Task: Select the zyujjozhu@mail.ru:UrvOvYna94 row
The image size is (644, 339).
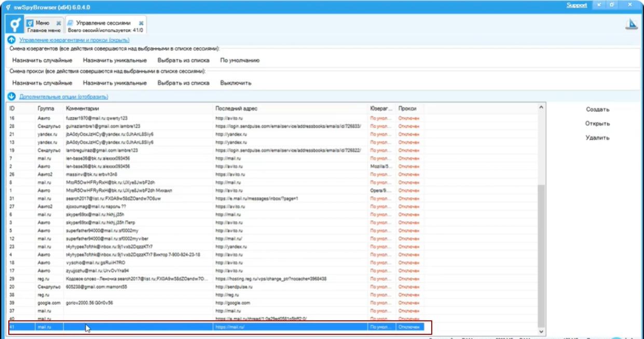Action: (x=216, y=270)
